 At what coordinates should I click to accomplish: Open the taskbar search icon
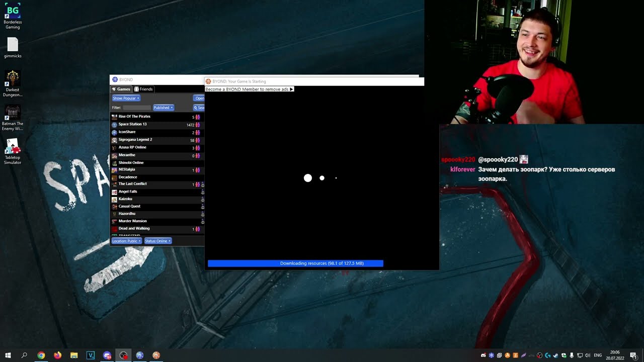click(x=24, y=355)
